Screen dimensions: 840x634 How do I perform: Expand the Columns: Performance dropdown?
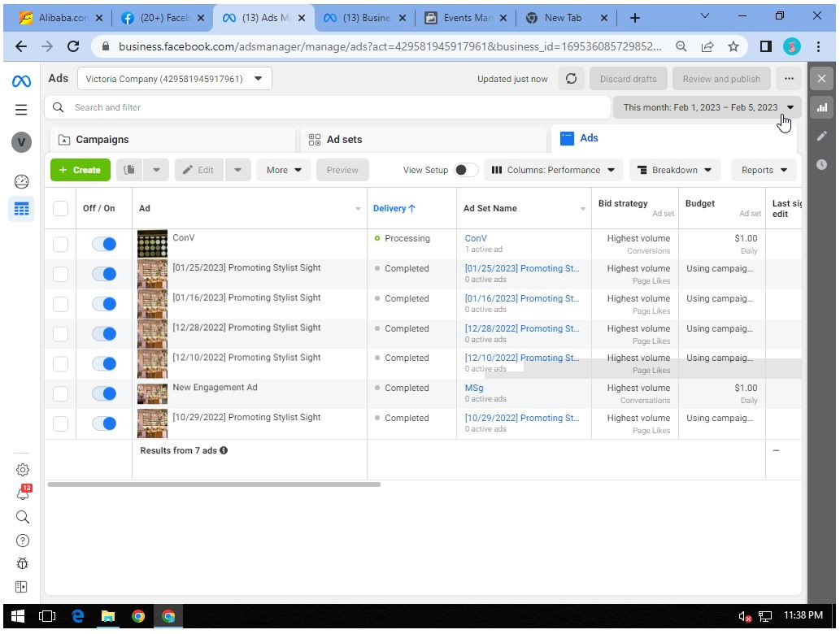tap(554, 170)
